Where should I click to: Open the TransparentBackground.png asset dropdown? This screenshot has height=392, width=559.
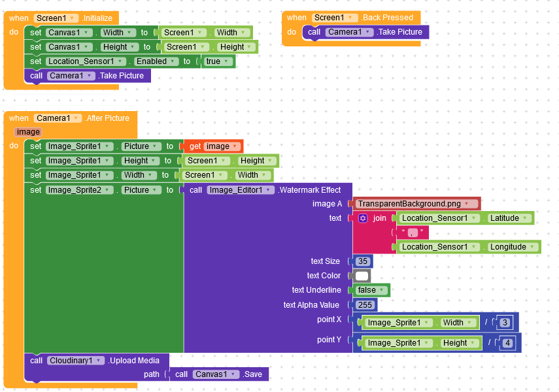coord(416,204)
